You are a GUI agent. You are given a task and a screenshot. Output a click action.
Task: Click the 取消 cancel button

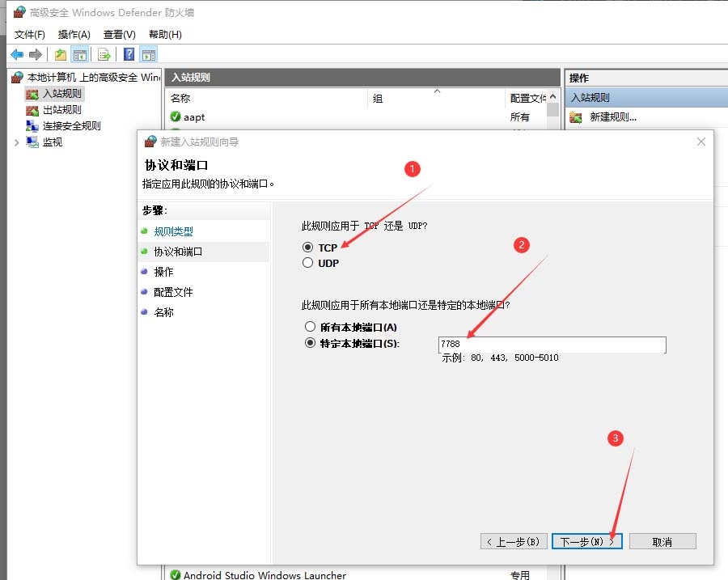click(x=662, y=541)
